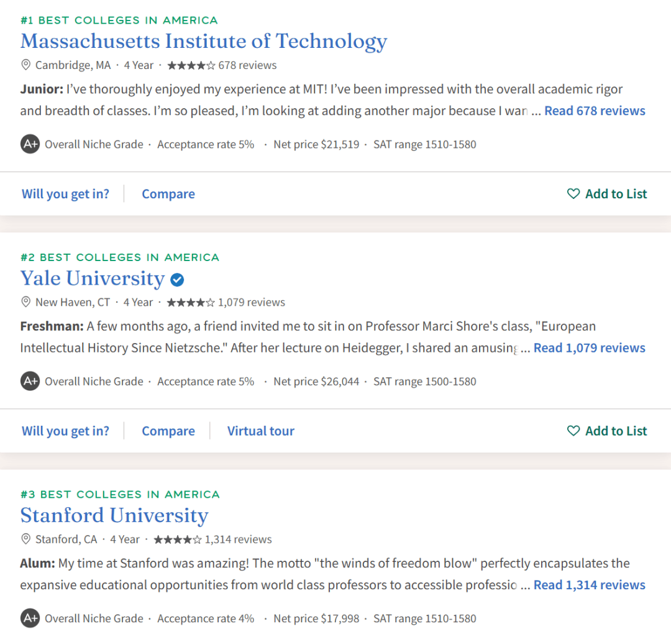Click 'Will you get in?' for Yale
The height and width of the screenshot is (644, 671).
(x=65, y=431)
